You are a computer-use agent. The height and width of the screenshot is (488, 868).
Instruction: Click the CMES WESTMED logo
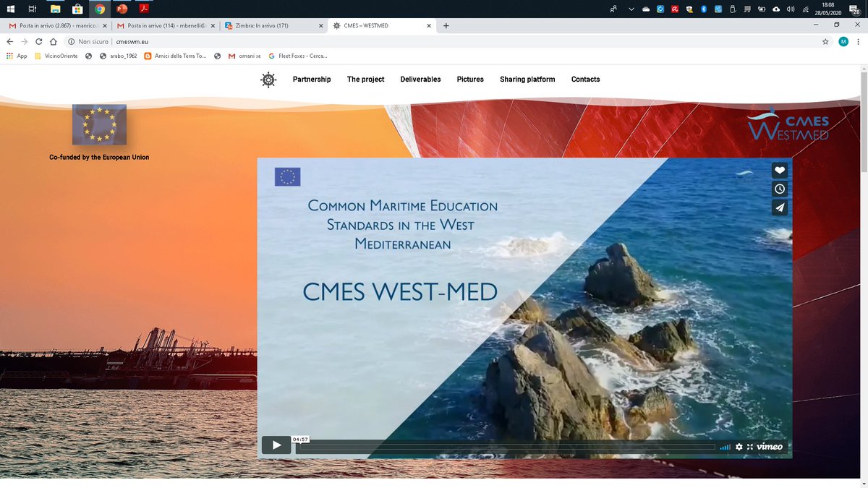788,124
